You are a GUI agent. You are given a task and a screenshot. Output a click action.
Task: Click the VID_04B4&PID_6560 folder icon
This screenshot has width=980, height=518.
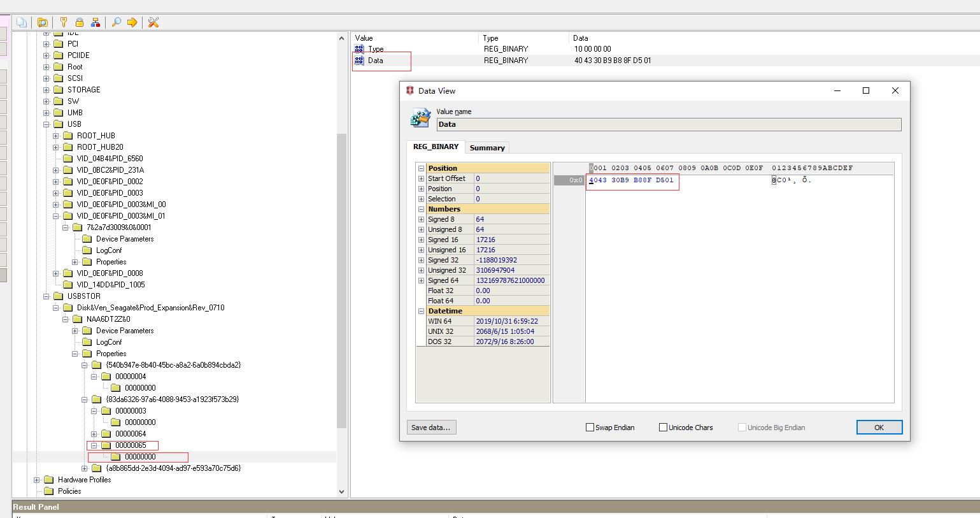pyautogui.click(x=68, y=159)
